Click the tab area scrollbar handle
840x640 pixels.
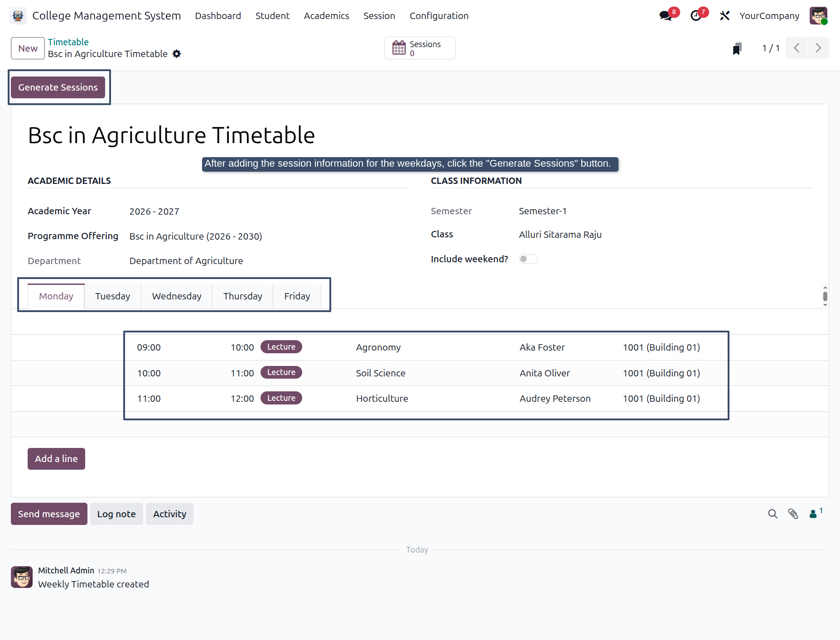(x=825, y=296)
